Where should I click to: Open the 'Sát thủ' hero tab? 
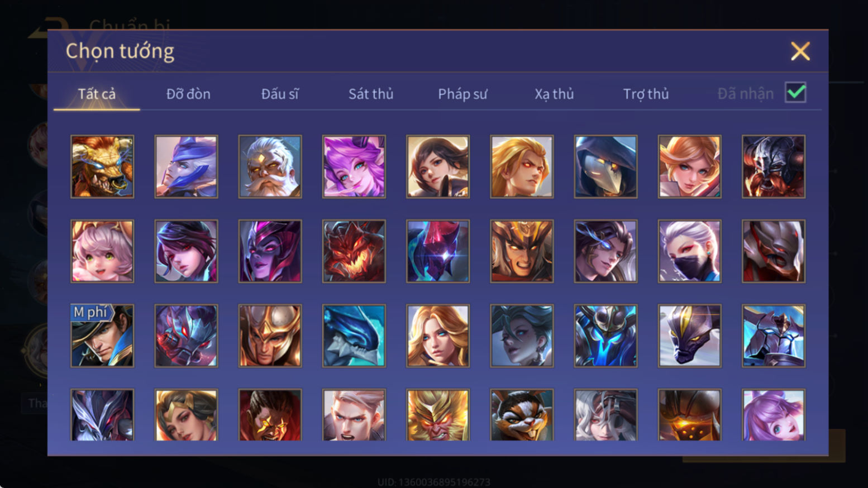tap(371, 94)
